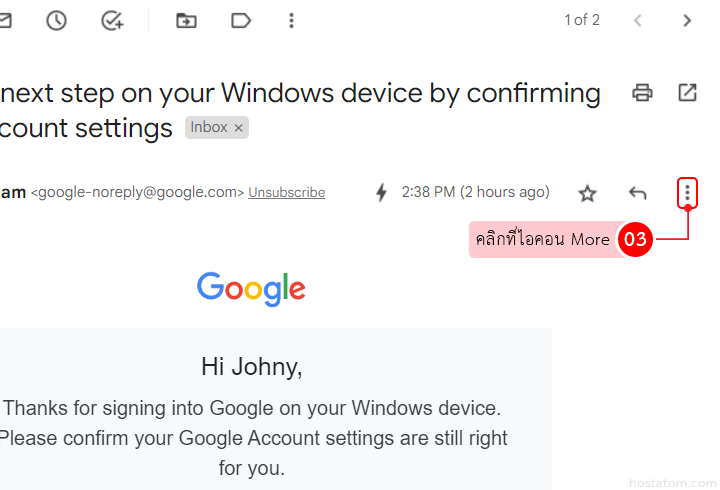Click the Add to Tasks icon
The width and height of the screenshot is (720, 490).
pyautogui.click(x=113, y=20)
